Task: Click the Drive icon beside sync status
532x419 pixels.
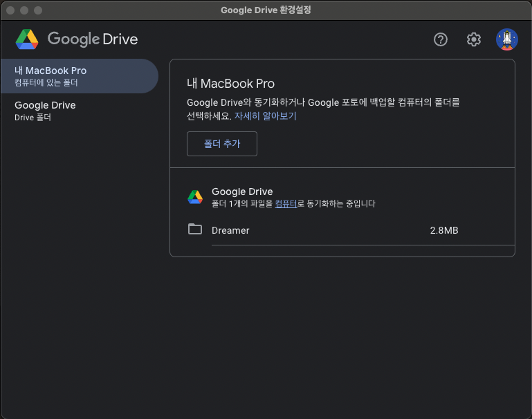Action: (x=195, y=197)
